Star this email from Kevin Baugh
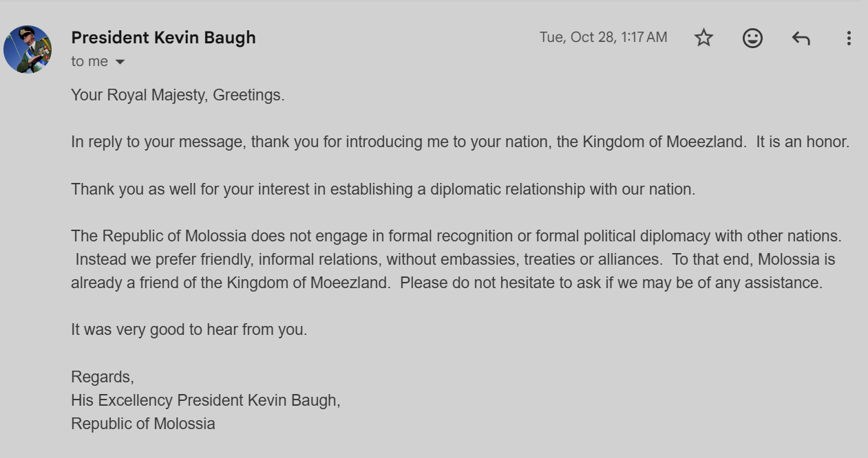 703,38
